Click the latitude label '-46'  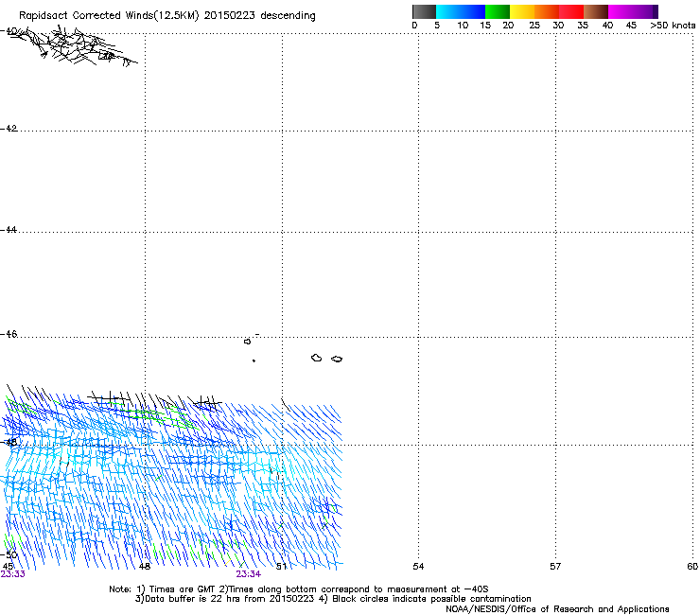9,334
